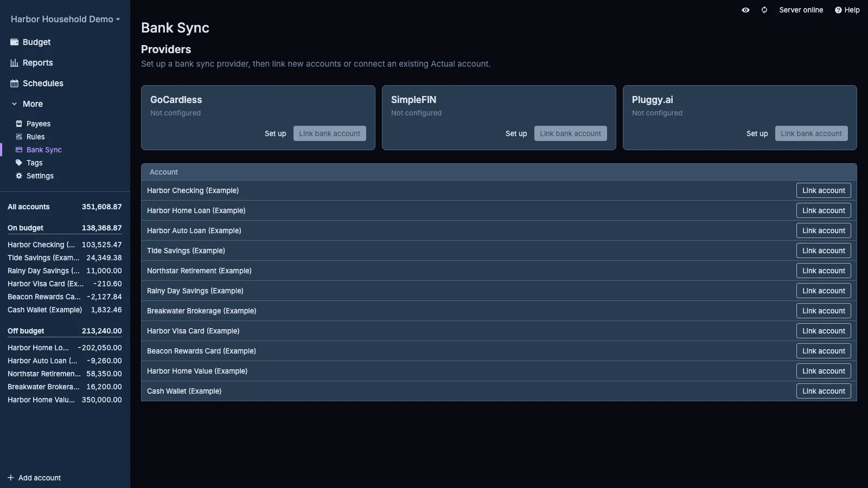Link account for Harbor Home Value (Example)
The width and height of the screenshot is (868, 488).
pyautogui.click(x=824, y=371)
